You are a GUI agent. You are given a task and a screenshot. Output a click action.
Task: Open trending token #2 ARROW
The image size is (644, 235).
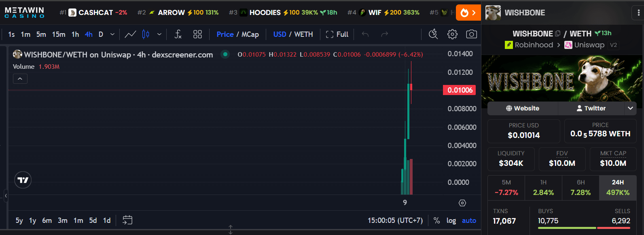point(178,13)
